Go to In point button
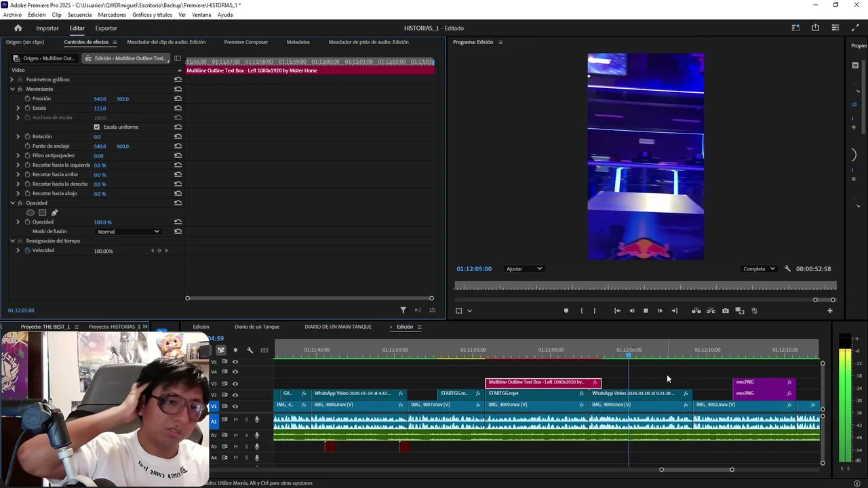 pos(617,310)
